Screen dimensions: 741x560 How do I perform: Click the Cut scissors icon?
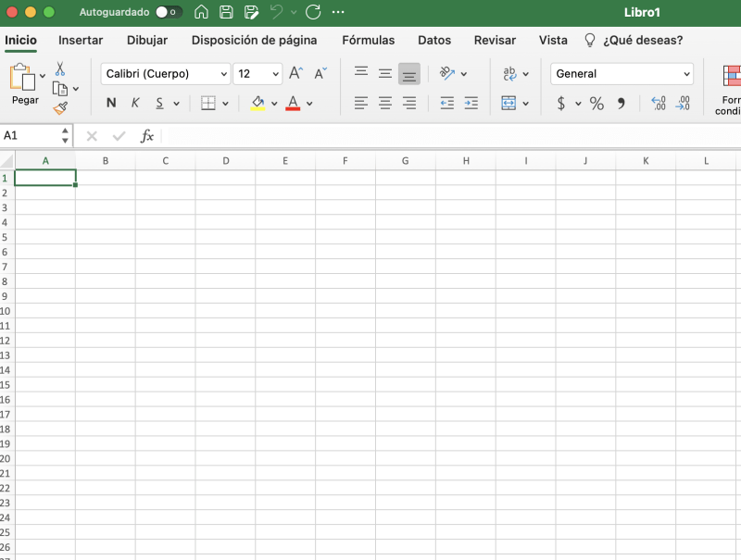coord(60,69)
